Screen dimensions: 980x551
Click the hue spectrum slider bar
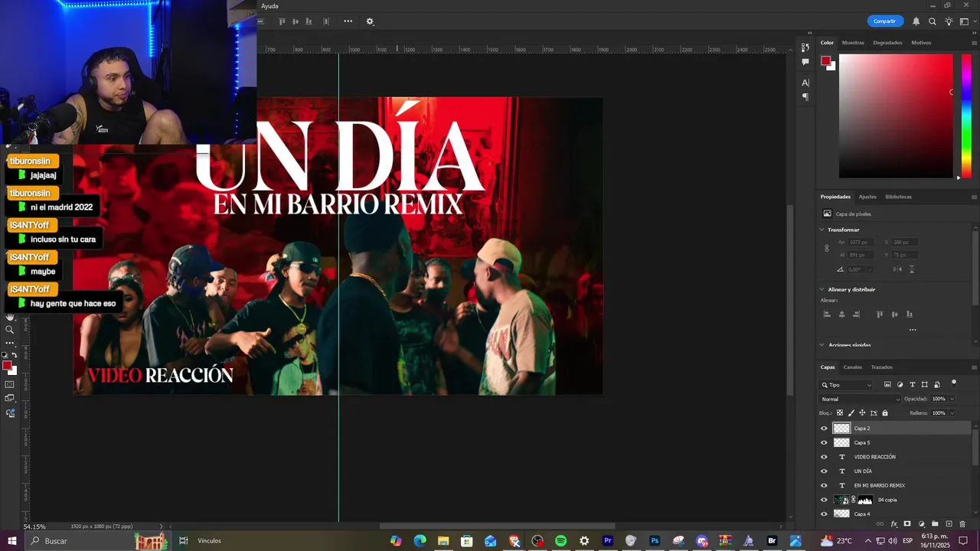(x=966, y=116)
